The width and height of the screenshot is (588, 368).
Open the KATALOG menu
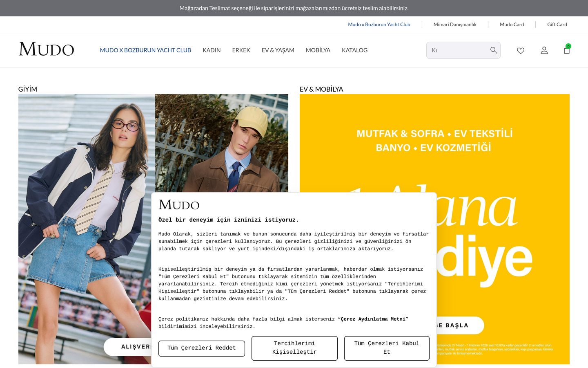tap(354, 50)
